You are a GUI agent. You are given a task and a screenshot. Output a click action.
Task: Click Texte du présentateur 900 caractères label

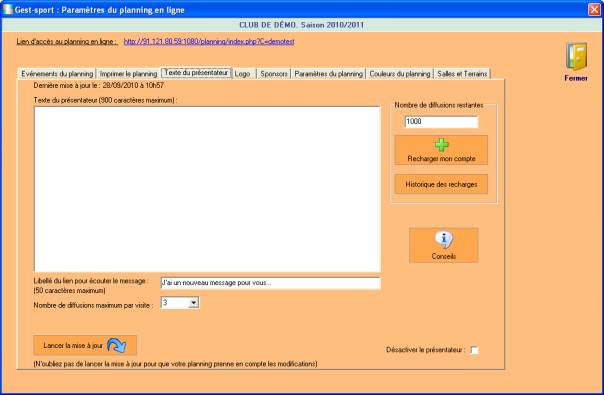pyautogui.click(x=105, y=100)
